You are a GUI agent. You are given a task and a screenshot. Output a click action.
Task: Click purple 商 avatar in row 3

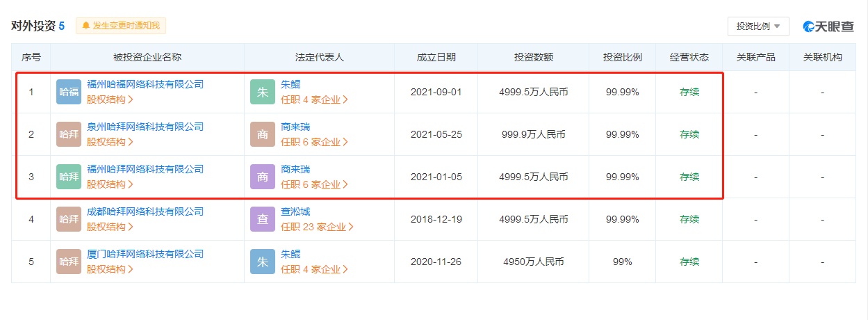coord(263,177)
